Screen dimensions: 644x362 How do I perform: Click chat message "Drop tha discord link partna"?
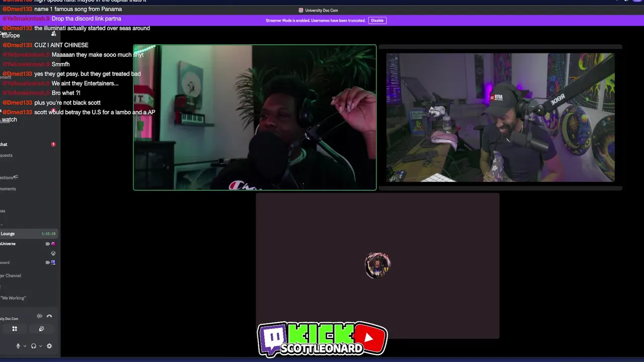(x=87, y=19)
